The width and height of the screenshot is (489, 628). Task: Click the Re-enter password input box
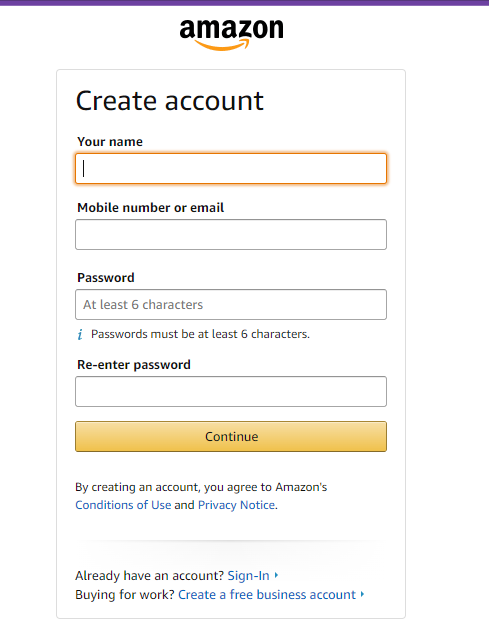(231, 392)
